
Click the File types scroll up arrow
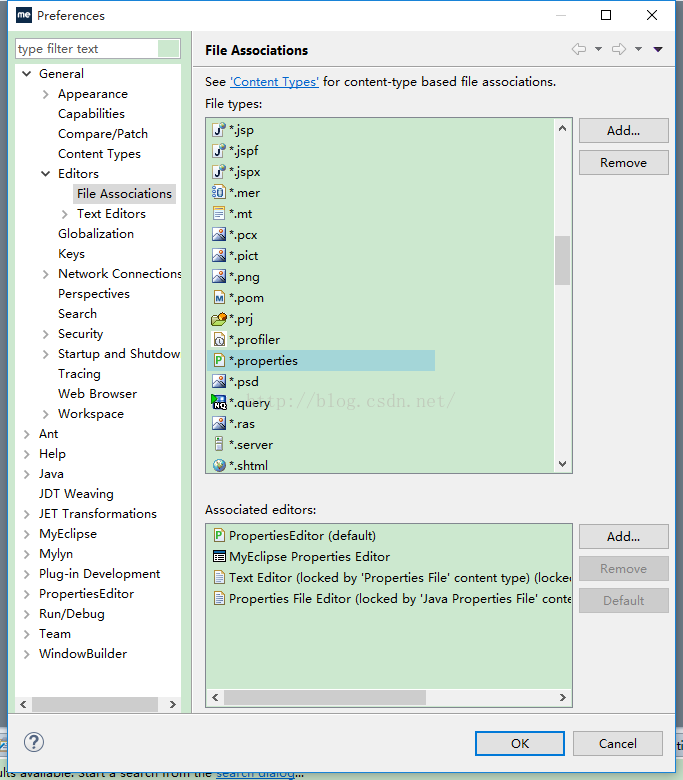click(x=562, y=128)
